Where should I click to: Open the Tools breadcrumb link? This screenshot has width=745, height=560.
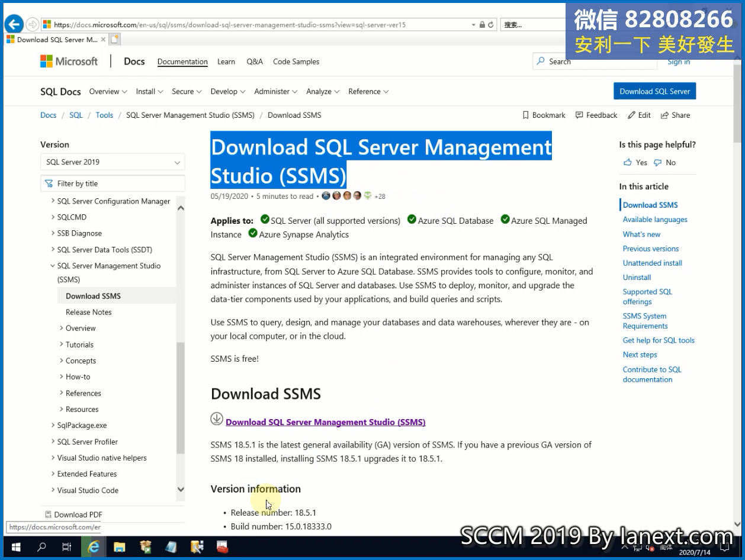click(104, 115)
